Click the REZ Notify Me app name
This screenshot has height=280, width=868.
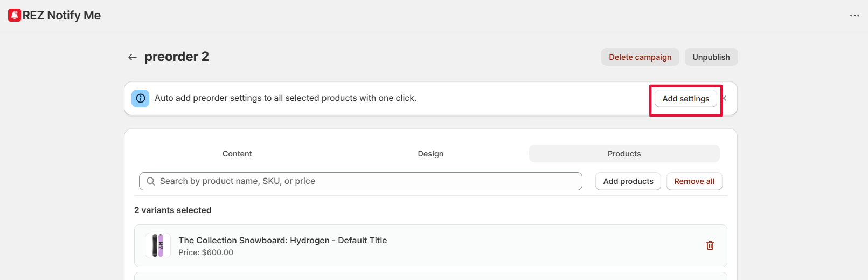[61, 15]
